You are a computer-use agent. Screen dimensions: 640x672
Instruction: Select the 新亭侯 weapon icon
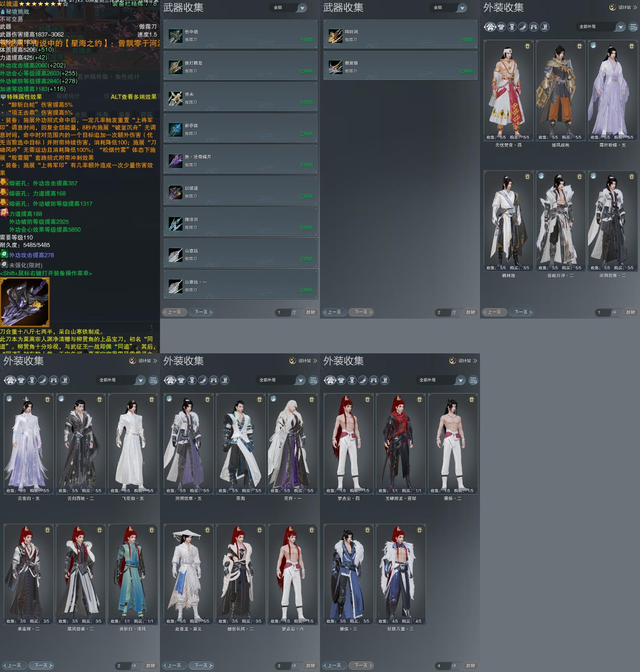(x=175, y=129)
